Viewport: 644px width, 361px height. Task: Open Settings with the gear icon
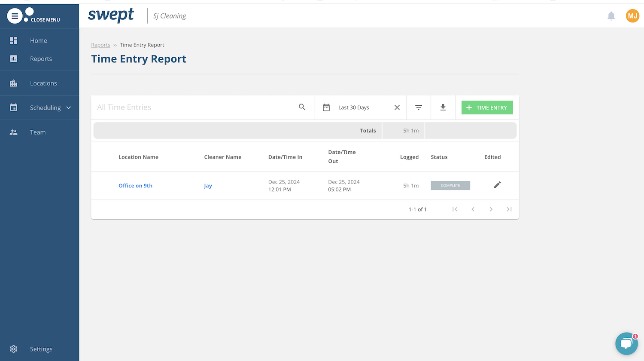point(13,349)
